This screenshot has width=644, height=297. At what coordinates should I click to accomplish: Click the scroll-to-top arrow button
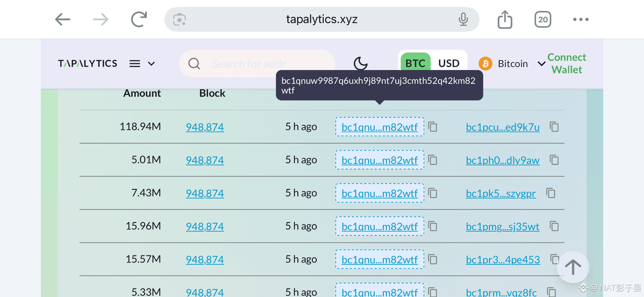pos(573,267)
